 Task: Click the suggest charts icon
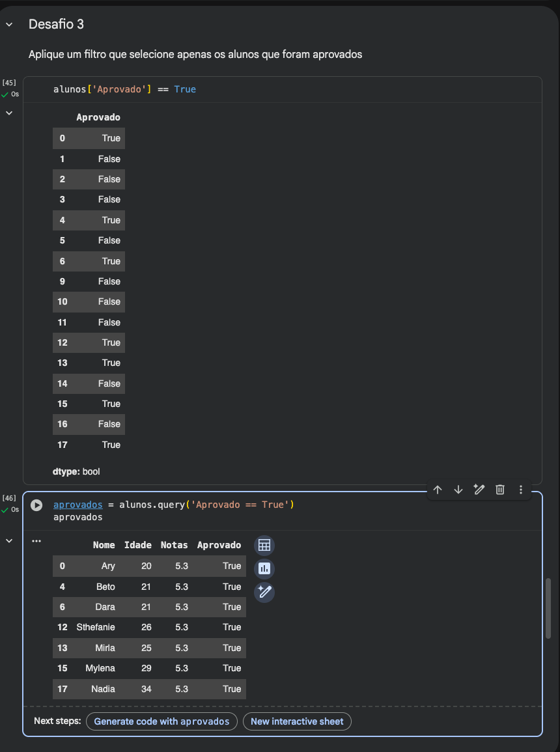(x=264, y=569)
